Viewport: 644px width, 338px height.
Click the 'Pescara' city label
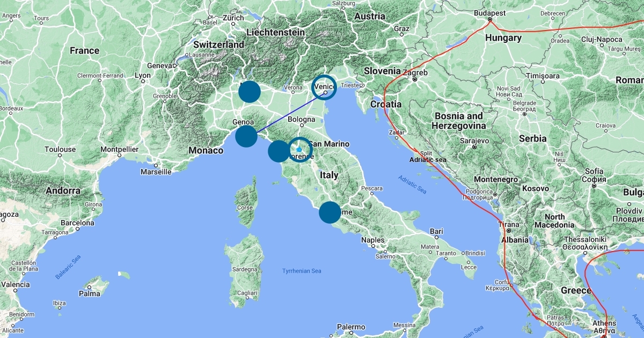pyautogui.click(x=372, y=188)
